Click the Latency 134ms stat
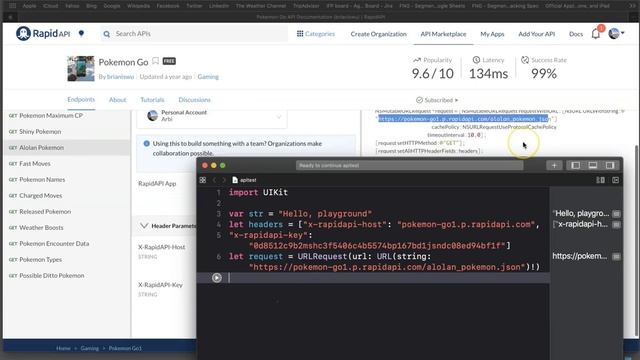This screenshot has height=360, width=640. pos(488,69)
